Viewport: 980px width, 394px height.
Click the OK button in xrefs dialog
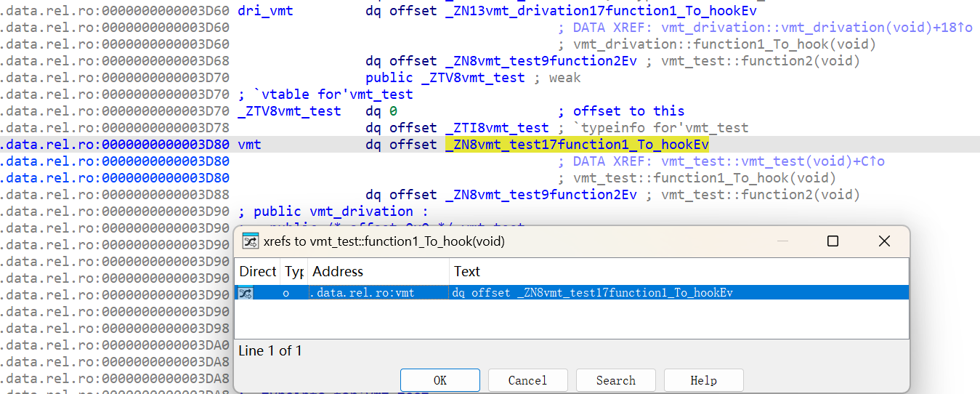[440, 380]
